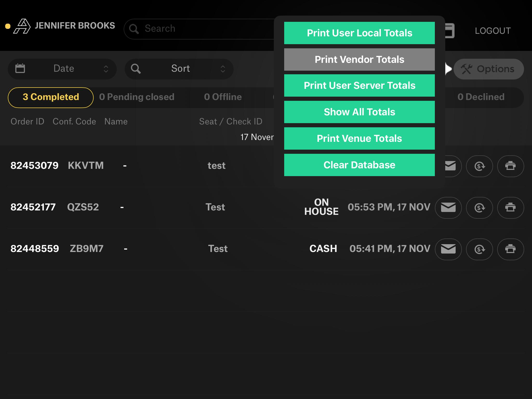
Task: Click print receipt icon for order 82448559
Action: pos(510,249)
